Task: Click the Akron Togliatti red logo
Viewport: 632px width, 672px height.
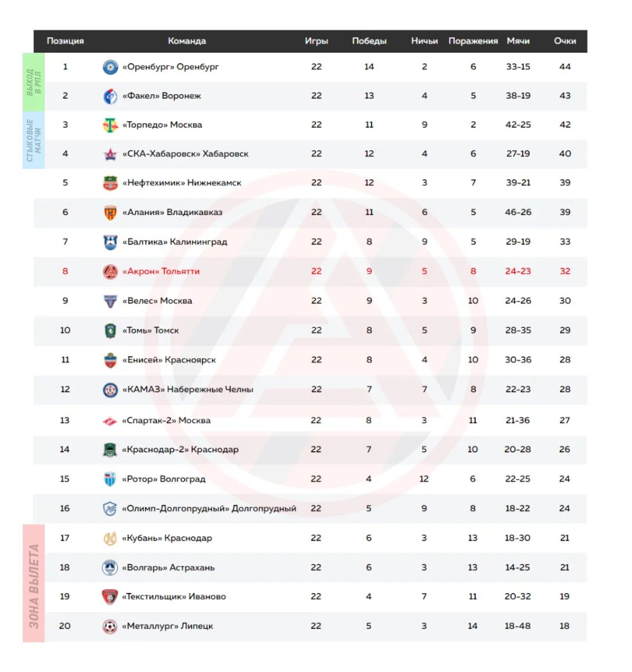Action: pyautogui.click(x=110, y=271)
